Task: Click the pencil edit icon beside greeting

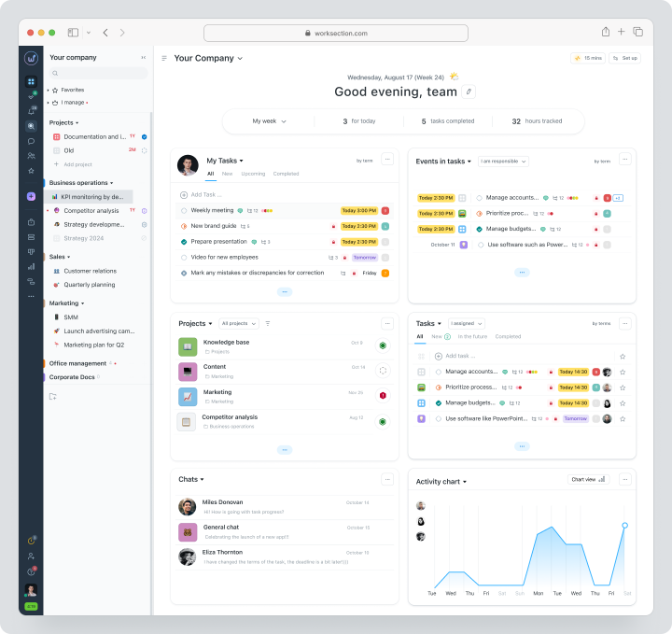Action: click(x=469, y=92)
